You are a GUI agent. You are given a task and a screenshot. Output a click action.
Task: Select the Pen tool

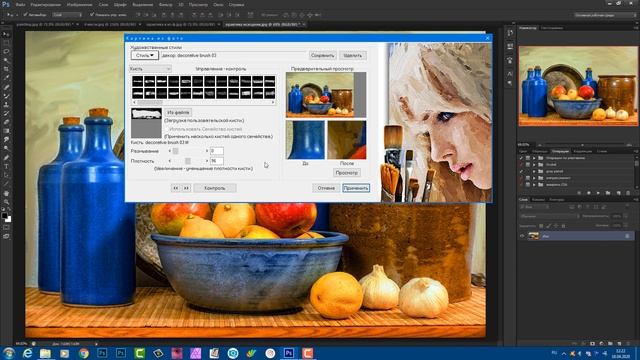[6, 158]
